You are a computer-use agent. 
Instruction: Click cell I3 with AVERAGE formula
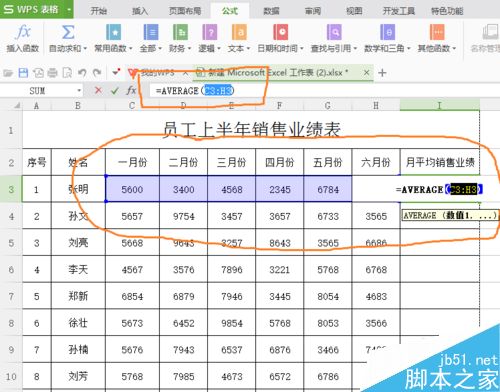pos(440,189)
